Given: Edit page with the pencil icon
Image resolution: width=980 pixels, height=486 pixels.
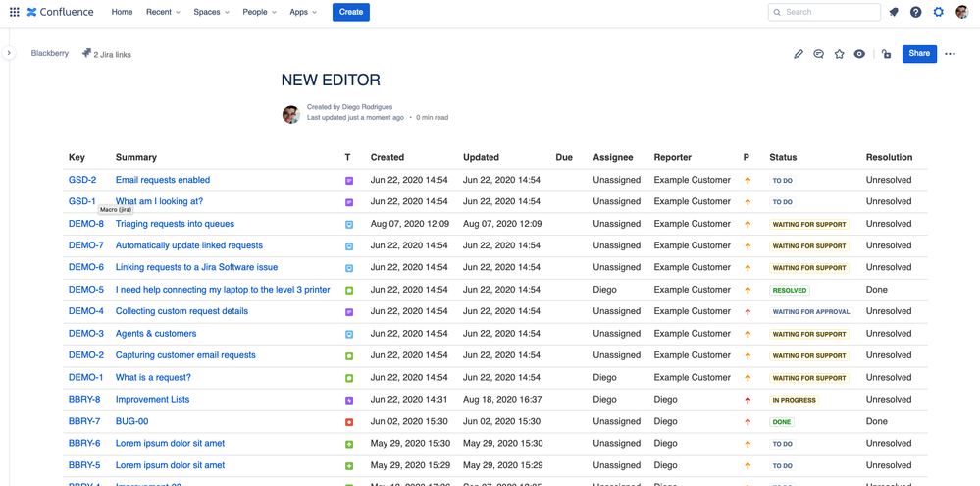Looking at the screenshot, I should (x=799, y=54).
